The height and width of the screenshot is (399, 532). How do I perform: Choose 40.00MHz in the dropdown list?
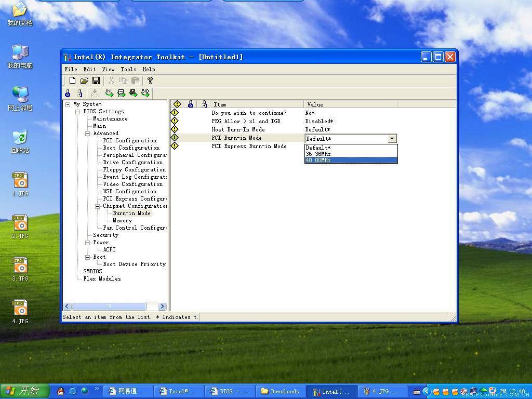(351, 160)
